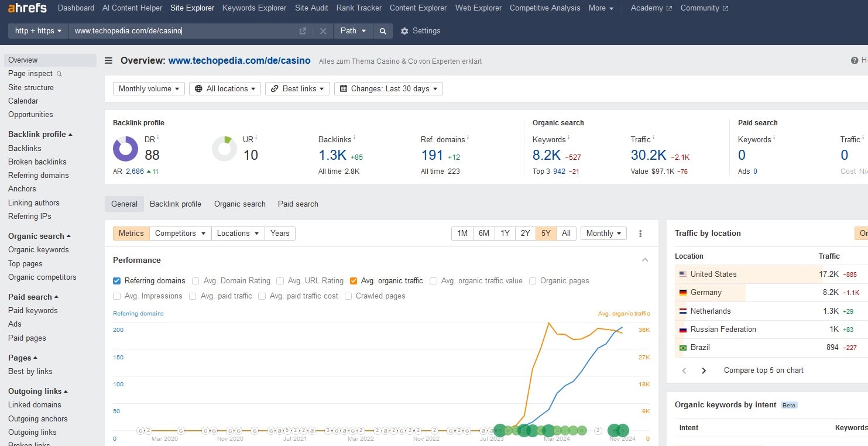Enable Crawled pages checkbox
Screen dimensions: 868x446
coord(348,296)
